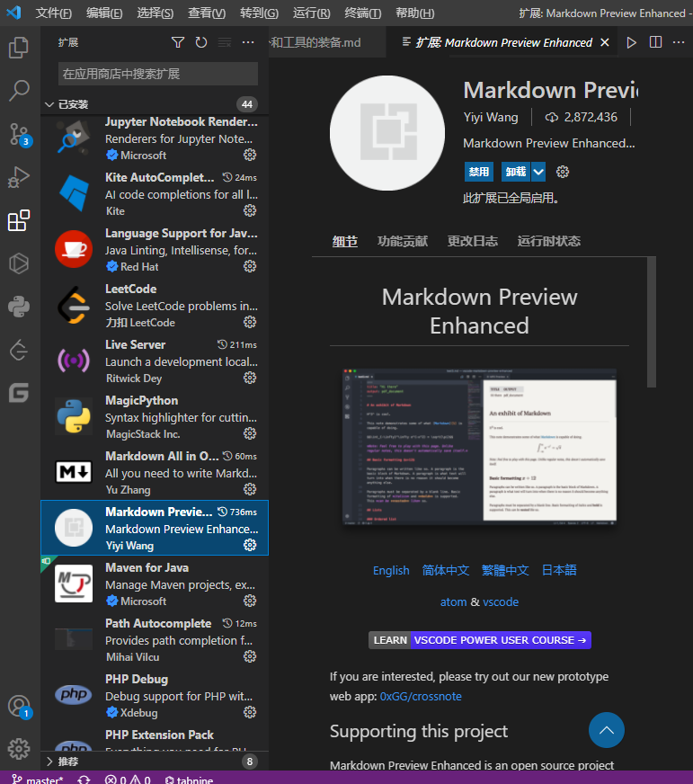
Task: Manage PHP Debug gear icon
Action: (x=250, y=712)
